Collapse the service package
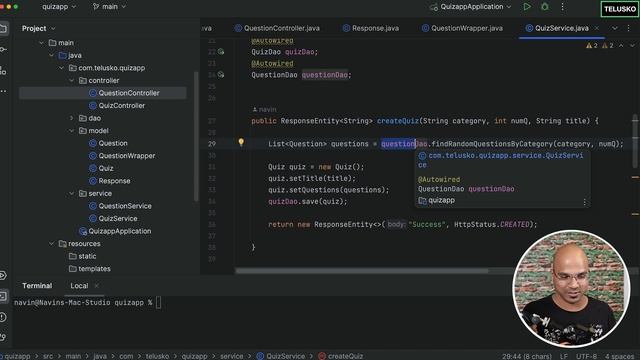The width and height of the screenshot is (640, 360). [x=71, y=193]
